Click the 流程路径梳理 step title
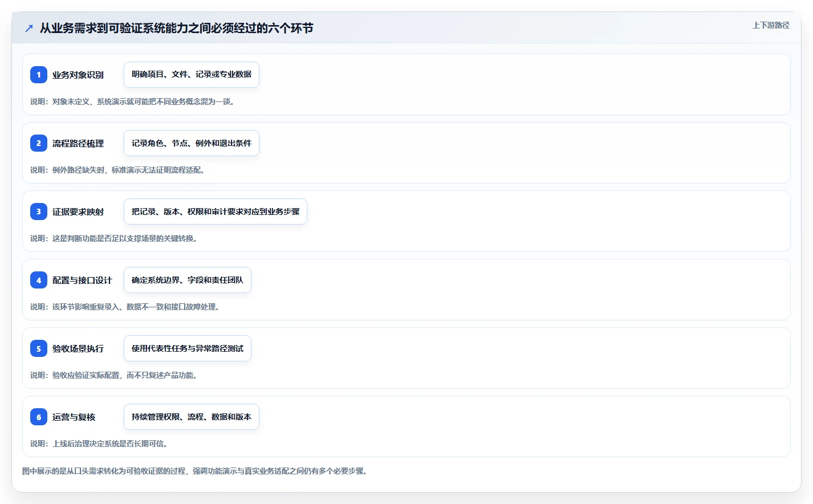Viewport: 813px width, 504px height. [x=78, y=143]
